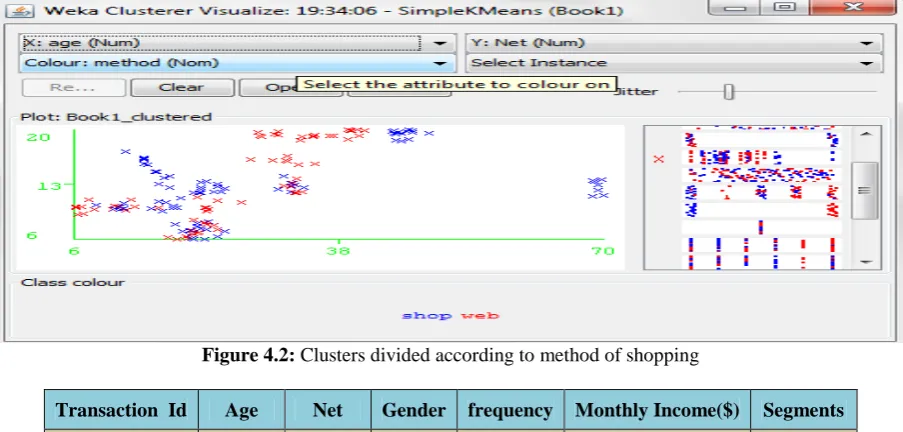Close the Weka Clusterer Visualize window
This screenshot has width=903, height=432.
853,7
